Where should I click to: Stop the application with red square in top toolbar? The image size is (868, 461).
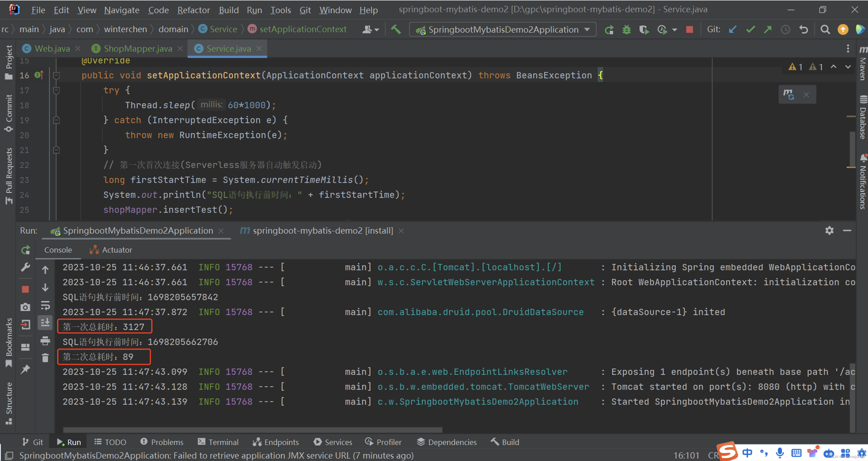(689, 30)
